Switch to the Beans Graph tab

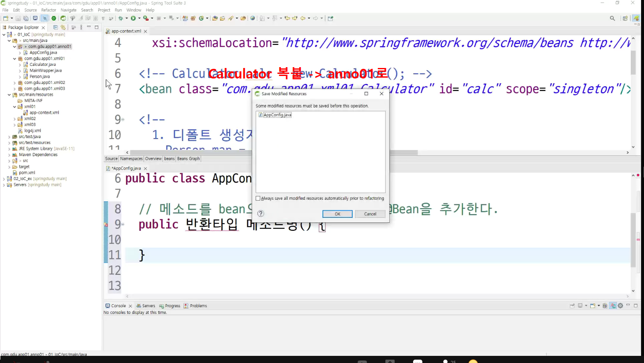tap(188, 159)
